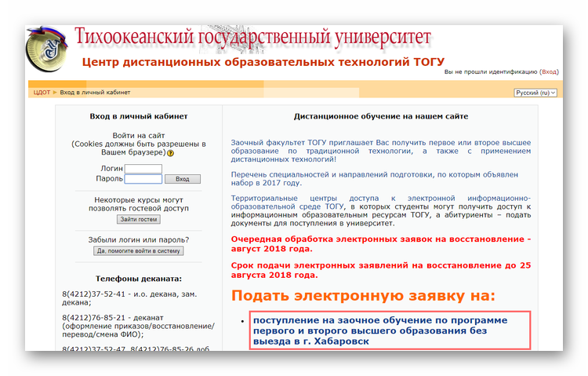This screenshot has width=588, height=376.
Task: Click 'Вы не прошли идентификацию' status text
Action: tap(491, 71)
